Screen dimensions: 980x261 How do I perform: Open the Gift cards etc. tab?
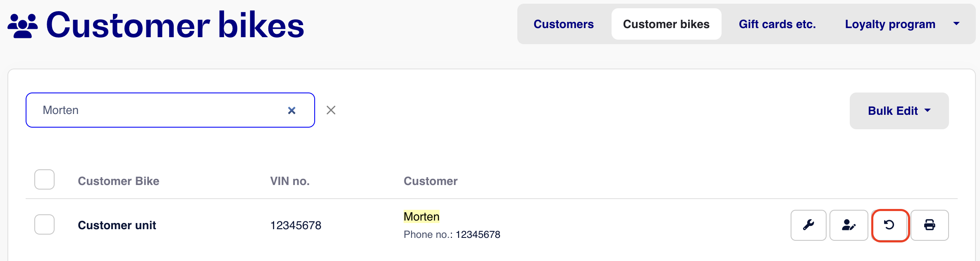777,24
